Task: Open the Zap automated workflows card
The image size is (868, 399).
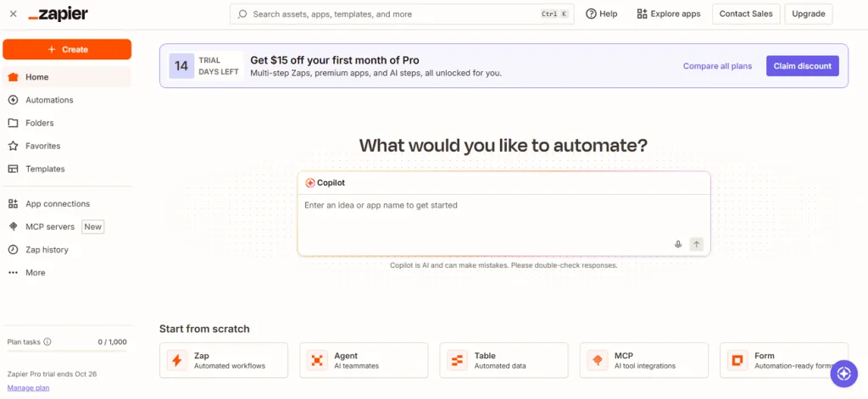Action: coord(224,360)
